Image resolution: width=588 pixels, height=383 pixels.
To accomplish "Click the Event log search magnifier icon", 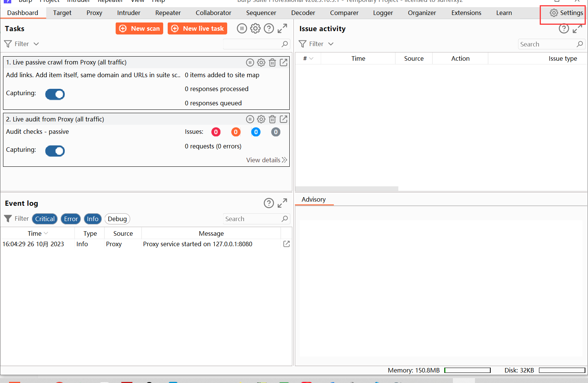I will [x=285, y=218].
